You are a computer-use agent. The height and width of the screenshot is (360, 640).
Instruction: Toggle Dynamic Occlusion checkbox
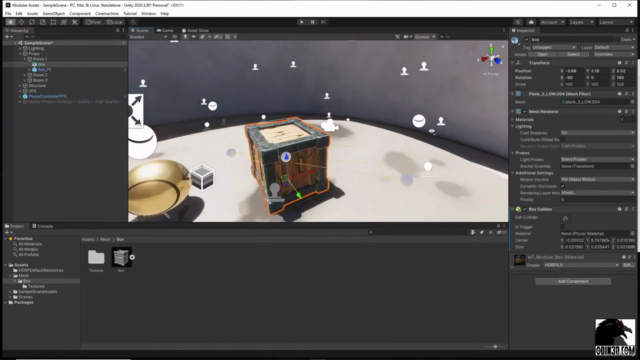pyautogui.click(x=563, y=186)
